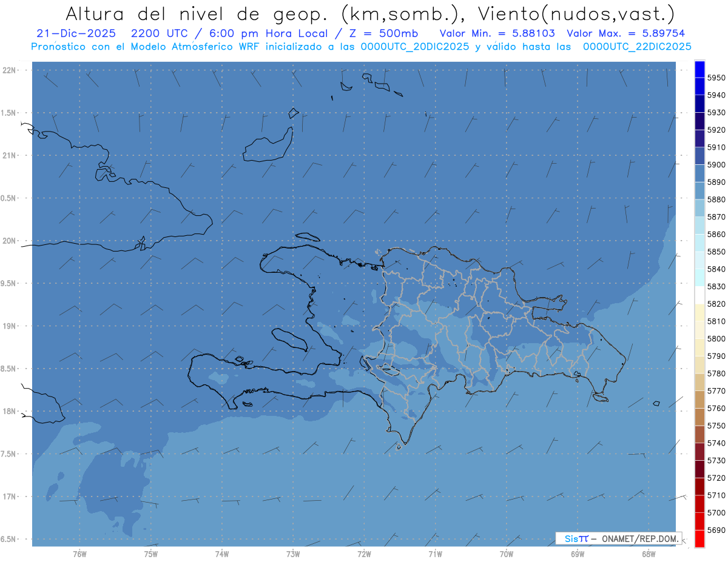Click the legend swatch between 5880 and 5890
This screenshot has width=728, height=562.
coord(699,191)
